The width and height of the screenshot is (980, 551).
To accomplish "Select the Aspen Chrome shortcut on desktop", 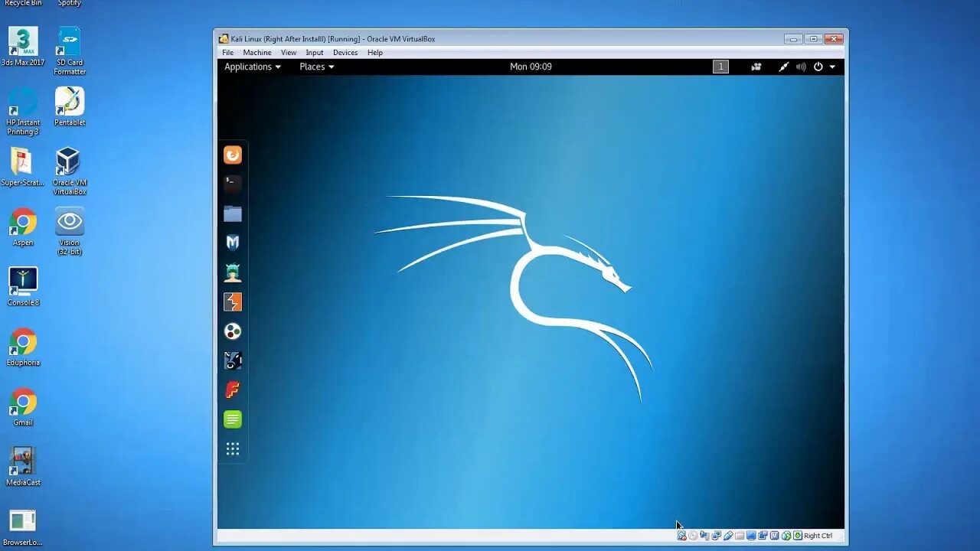I will tap(23, 227).
